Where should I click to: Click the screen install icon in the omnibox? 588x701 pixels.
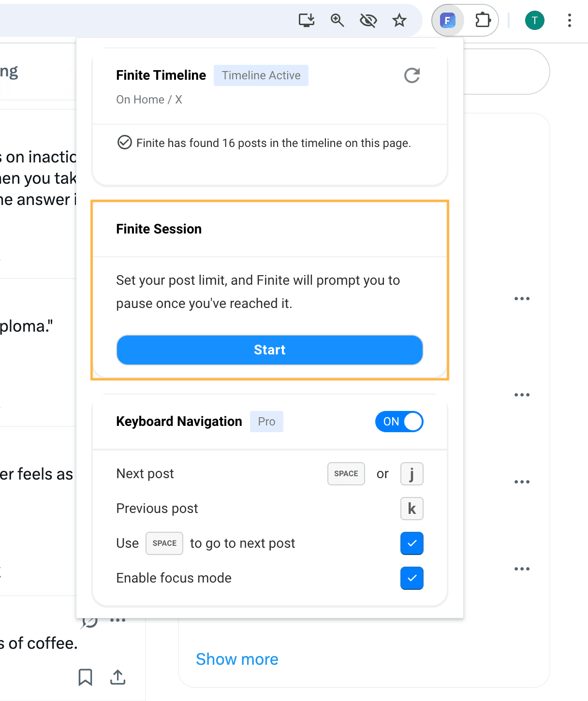[307, 20]
